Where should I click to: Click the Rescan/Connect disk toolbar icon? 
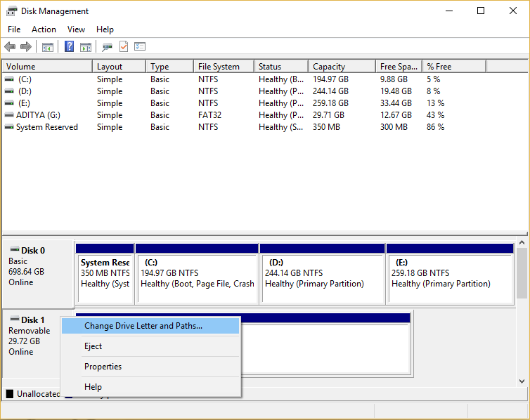(107, 47)
